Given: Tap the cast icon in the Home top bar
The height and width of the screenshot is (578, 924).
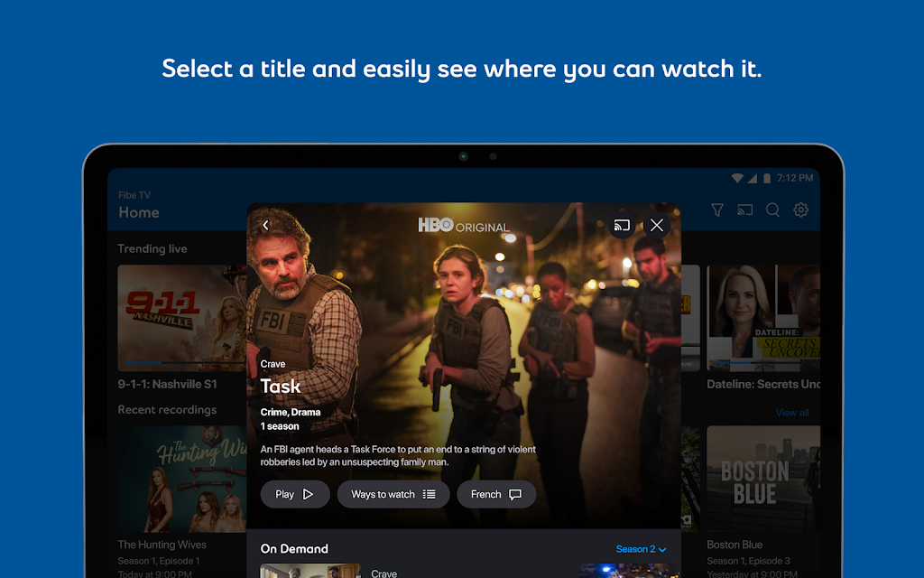Looking at the screenshot, I should [x=744, y=210].
